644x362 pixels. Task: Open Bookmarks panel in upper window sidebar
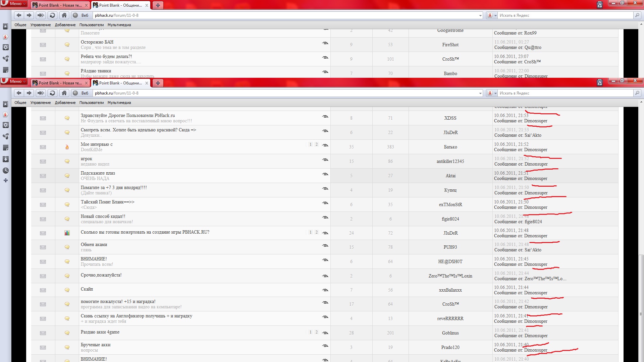pyautogui.click(x=6, y=26)
